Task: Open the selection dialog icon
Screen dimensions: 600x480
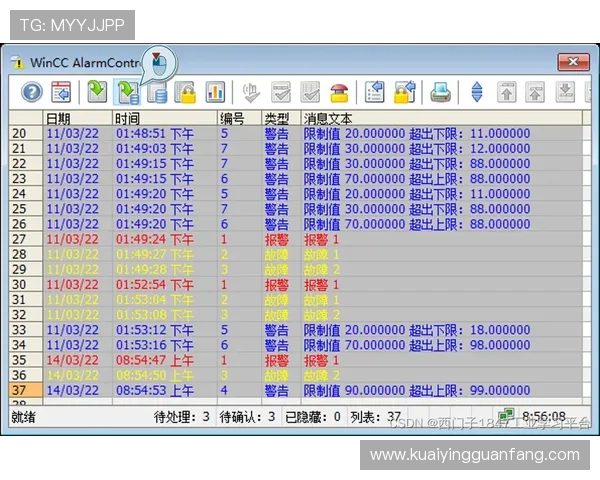Action: (375, 92)
